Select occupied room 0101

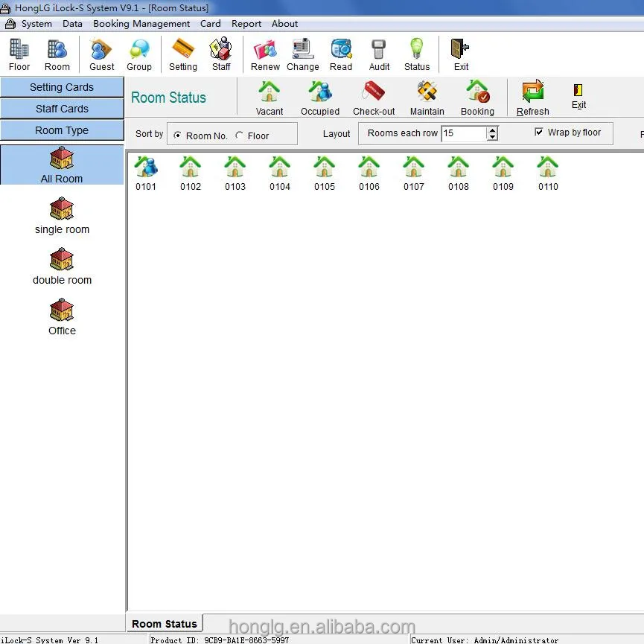[x=146, y=173]
